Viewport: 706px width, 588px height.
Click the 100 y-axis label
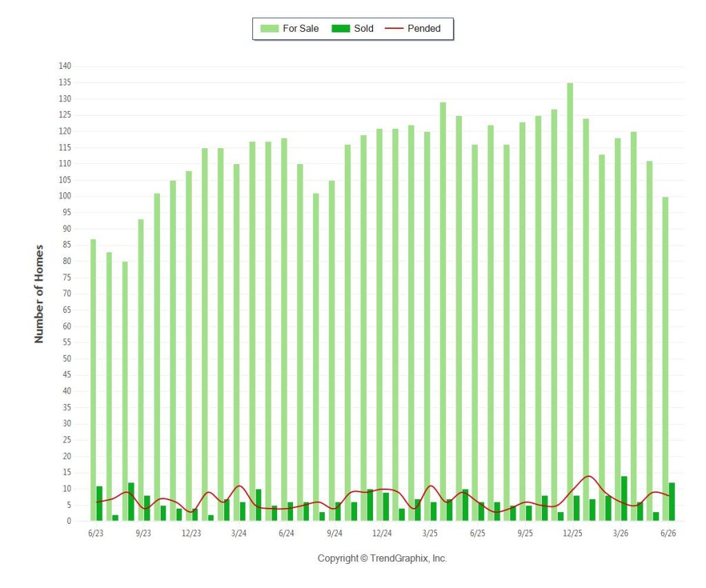pos(65,196)
